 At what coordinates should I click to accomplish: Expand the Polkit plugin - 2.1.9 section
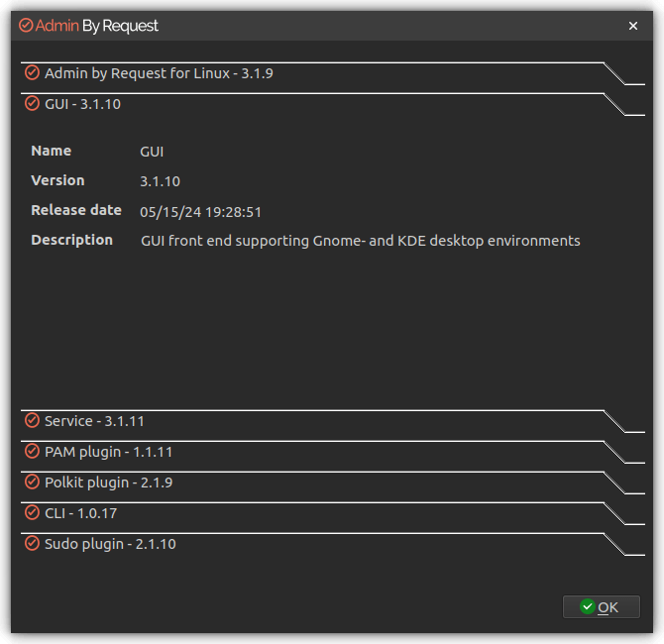(x=333, y=483)
